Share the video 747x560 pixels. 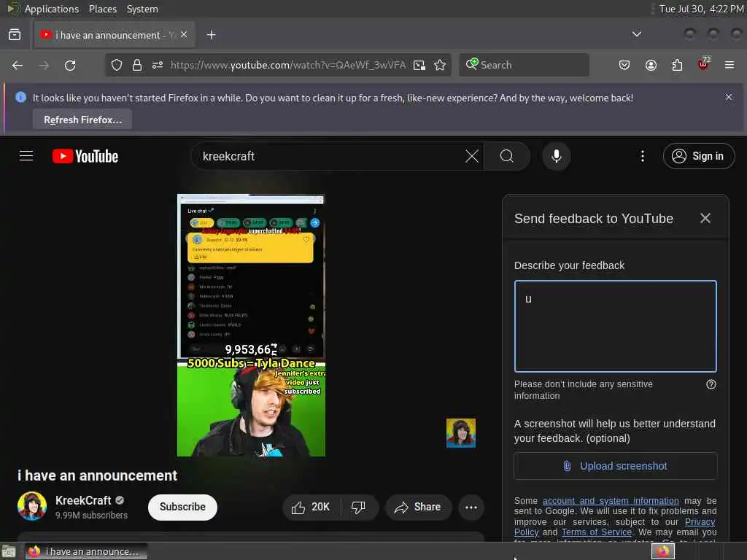click(x=417, y=507)
